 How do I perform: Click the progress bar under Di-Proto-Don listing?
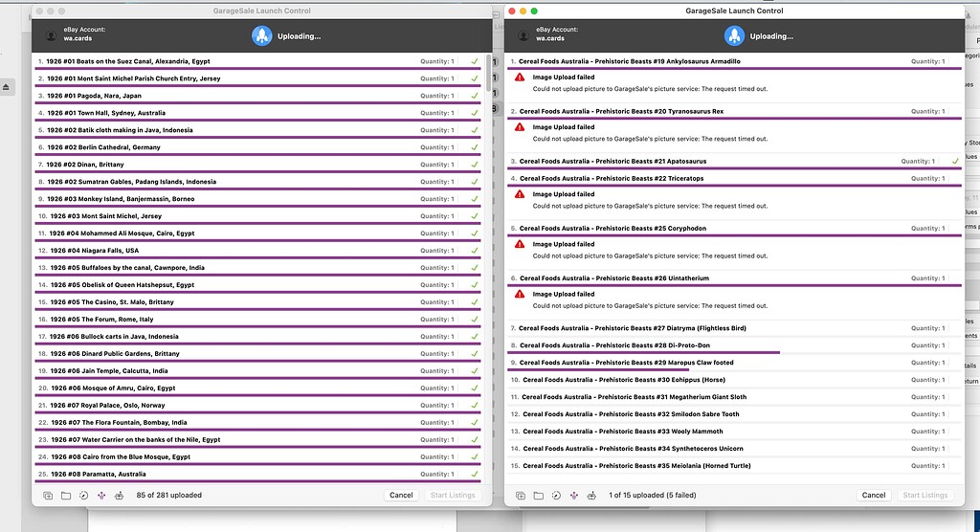[643, 353]
